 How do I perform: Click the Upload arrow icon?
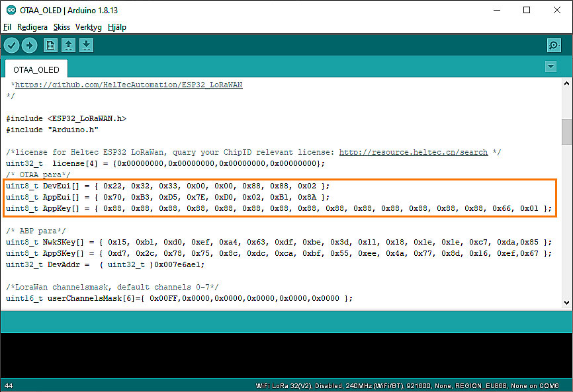click(x=29, y=46)
